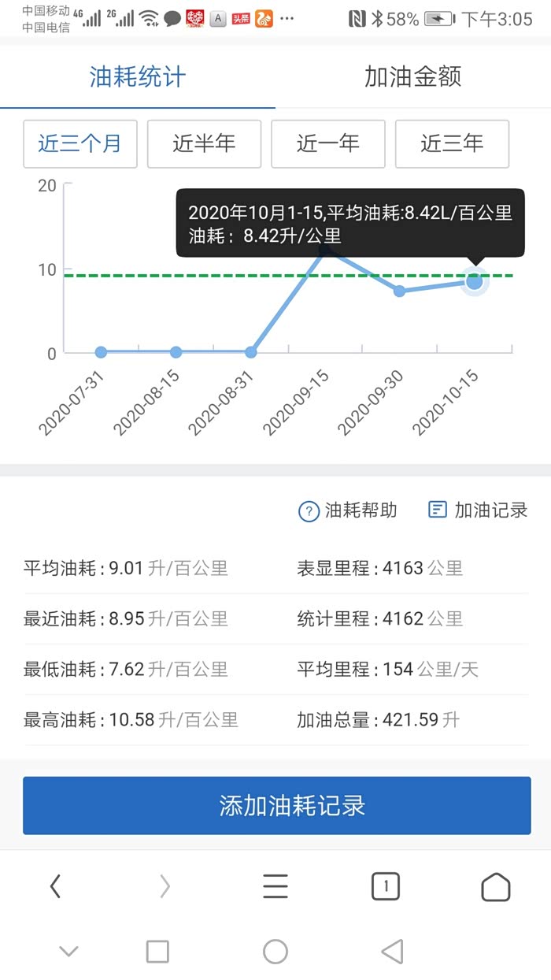This screenshot has height=980, width=551.
Task: Select the 2020-09-30 data point on chart
Action: tap(399, 291)
